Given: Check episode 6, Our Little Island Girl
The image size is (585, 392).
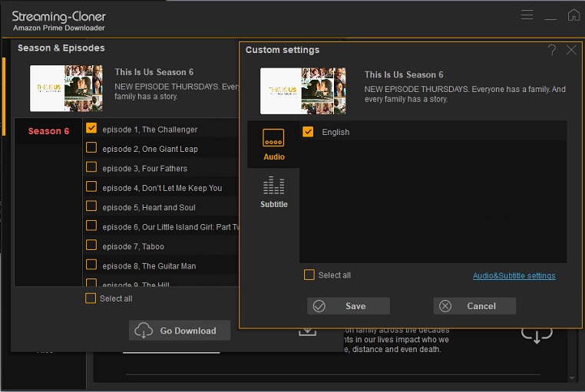Looking at the screenshot, I should point(91,226).
